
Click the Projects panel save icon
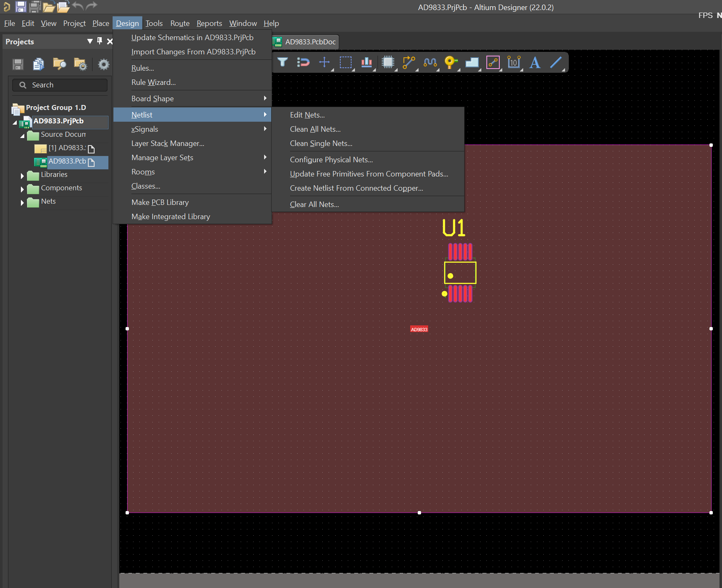[x=18, y=64]
